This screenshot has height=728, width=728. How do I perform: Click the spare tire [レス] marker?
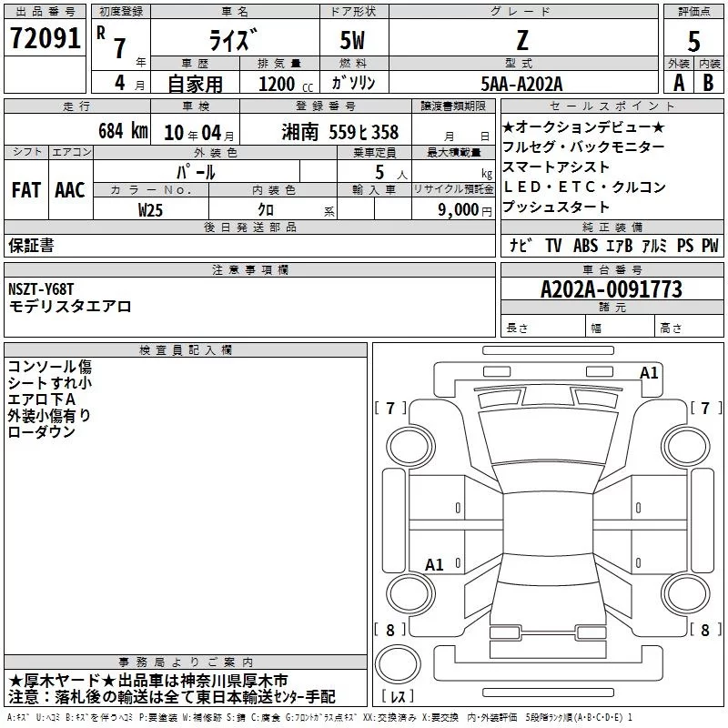[399, 697]
